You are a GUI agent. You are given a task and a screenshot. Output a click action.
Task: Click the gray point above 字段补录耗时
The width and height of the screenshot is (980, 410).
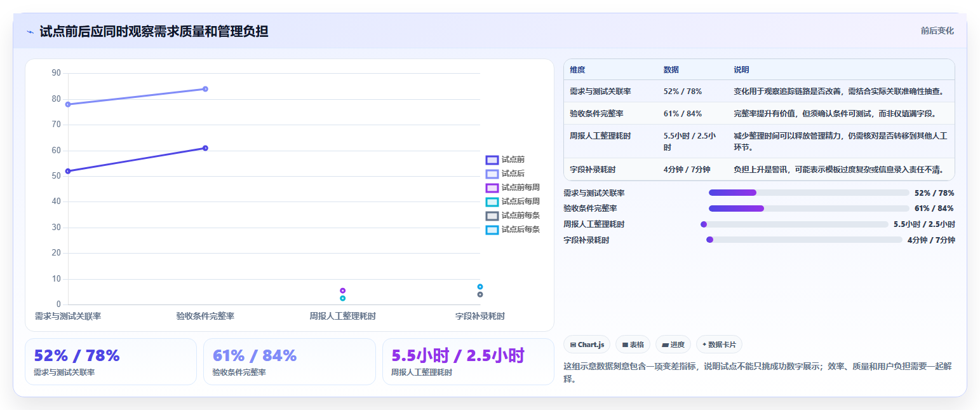480,294
